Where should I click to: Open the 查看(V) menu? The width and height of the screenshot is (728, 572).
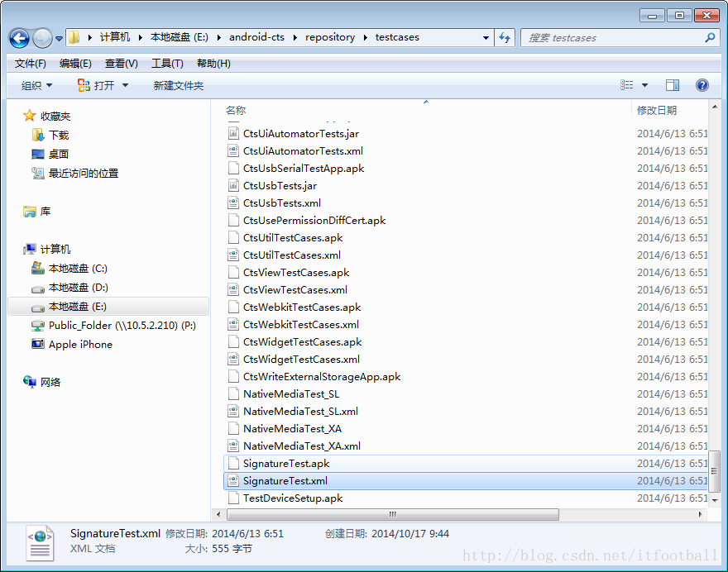pos(121,64)
